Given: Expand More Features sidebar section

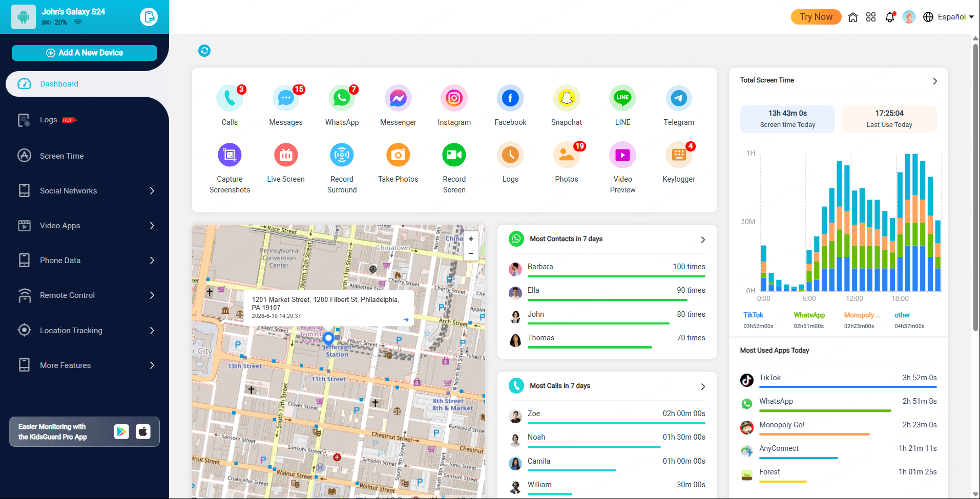Looking at the screenshot, I should (x=85, y=365).
